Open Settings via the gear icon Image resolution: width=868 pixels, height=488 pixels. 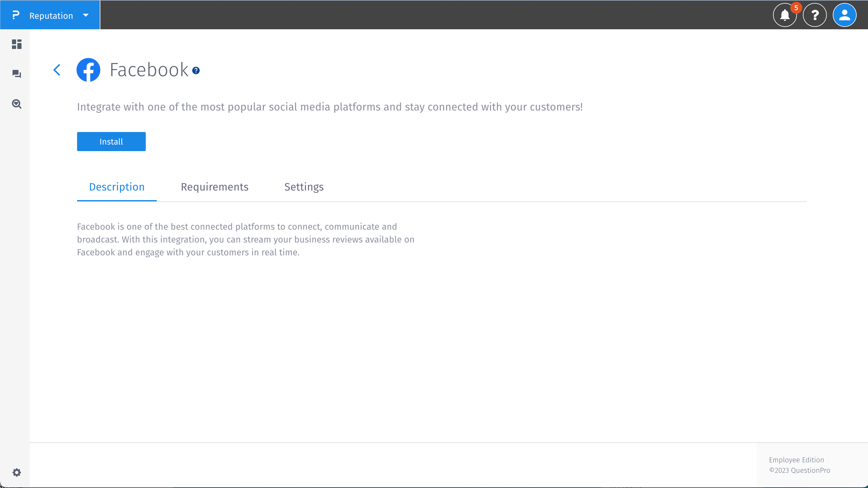(16, 472)
